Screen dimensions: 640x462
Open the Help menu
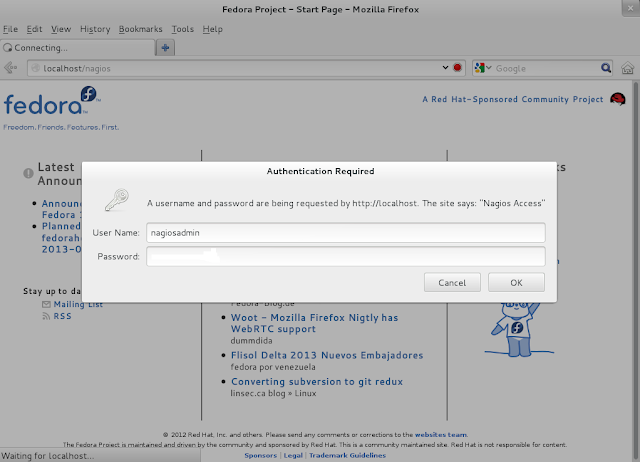click(213, 29)
